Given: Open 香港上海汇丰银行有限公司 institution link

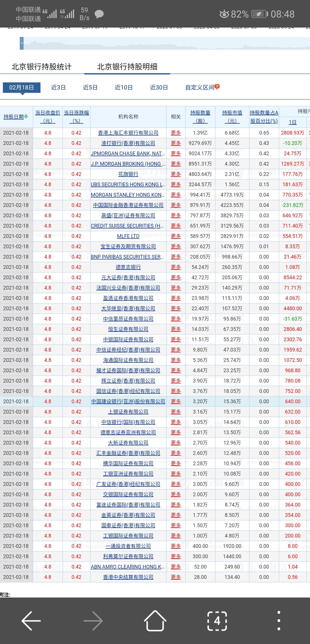Looking at the screenshot, I should 128,133.
